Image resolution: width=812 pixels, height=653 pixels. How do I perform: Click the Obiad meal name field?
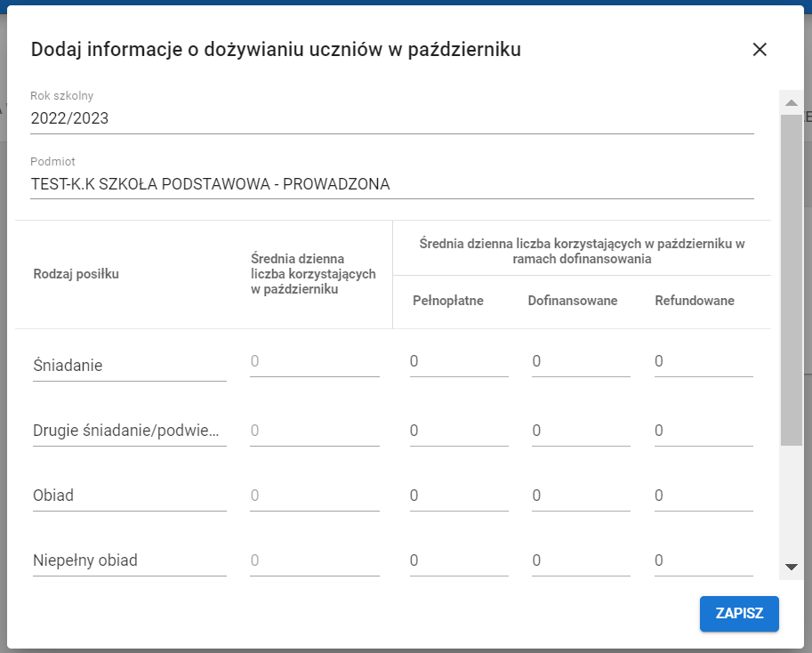point(129,495)
